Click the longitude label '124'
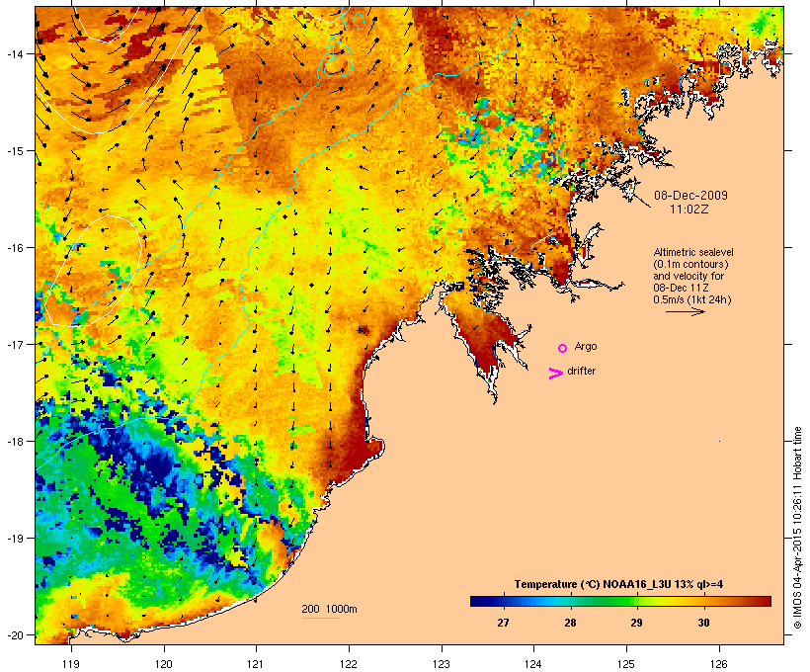 point(534,664)
